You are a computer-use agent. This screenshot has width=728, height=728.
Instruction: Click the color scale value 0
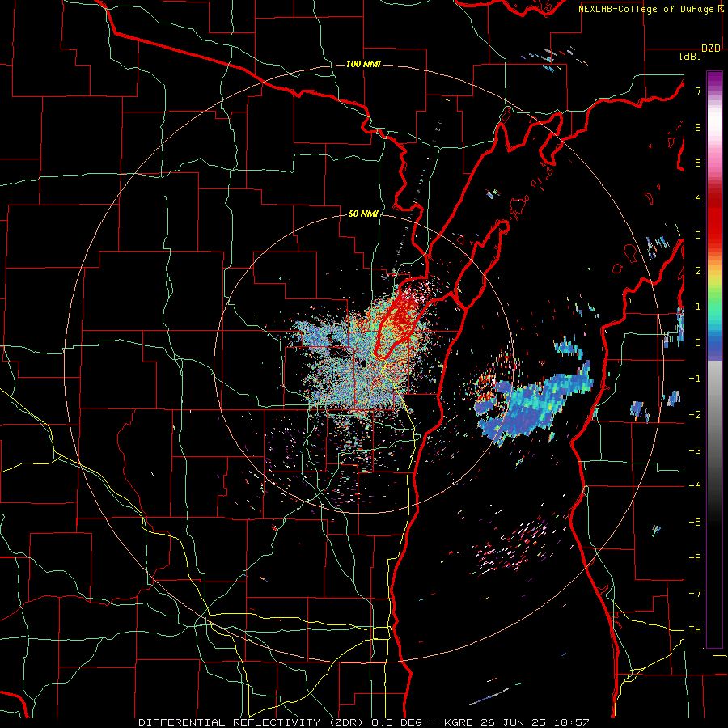pyautogui.click(x=698, y=343)
